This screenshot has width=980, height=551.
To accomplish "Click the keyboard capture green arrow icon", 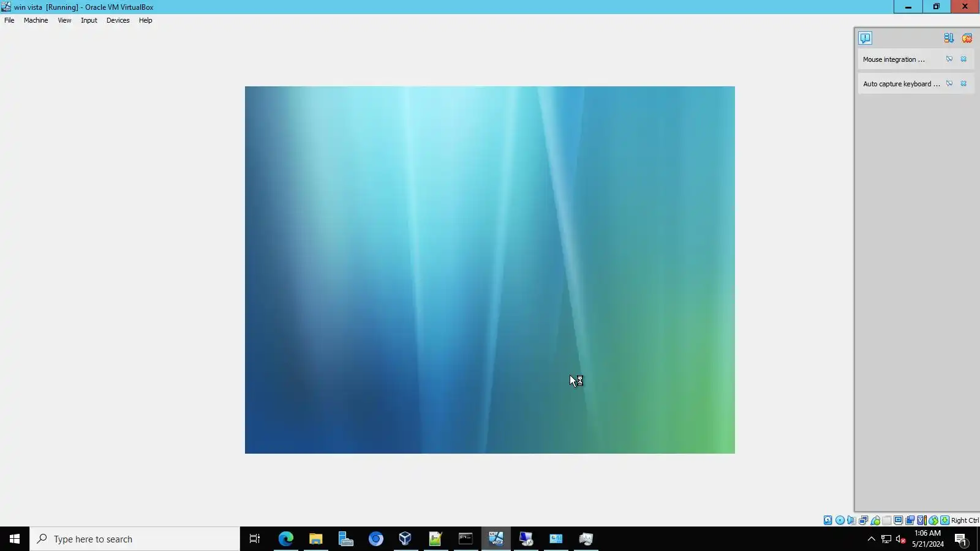I will point(944,520).
